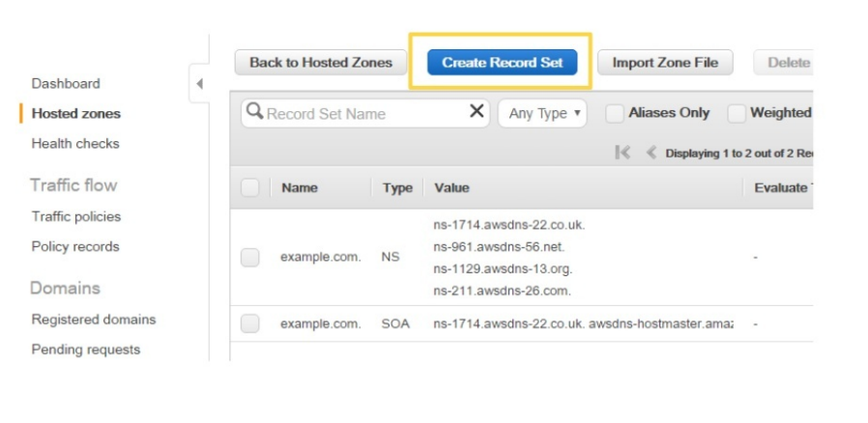
Task: Go to first page of records
Action: point(622,152)
